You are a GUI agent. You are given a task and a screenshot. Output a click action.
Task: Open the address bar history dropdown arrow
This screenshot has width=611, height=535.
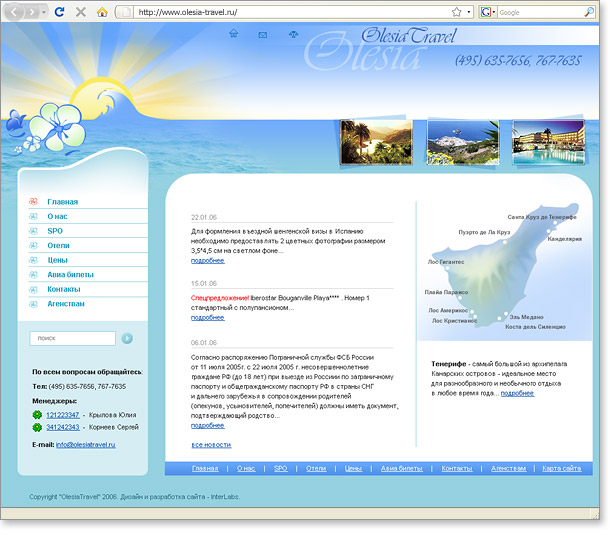tap(468, 12)
